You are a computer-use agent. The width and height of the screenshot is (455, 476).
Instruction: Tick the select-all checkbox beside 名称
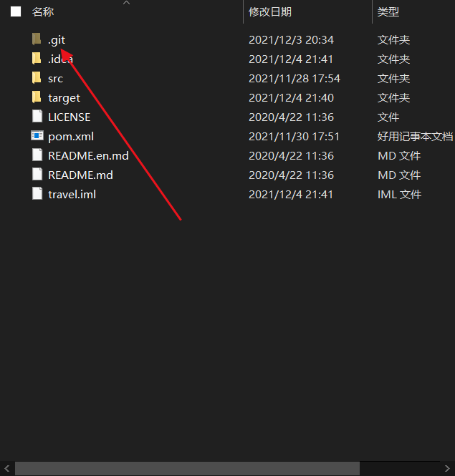coord(16,12)
